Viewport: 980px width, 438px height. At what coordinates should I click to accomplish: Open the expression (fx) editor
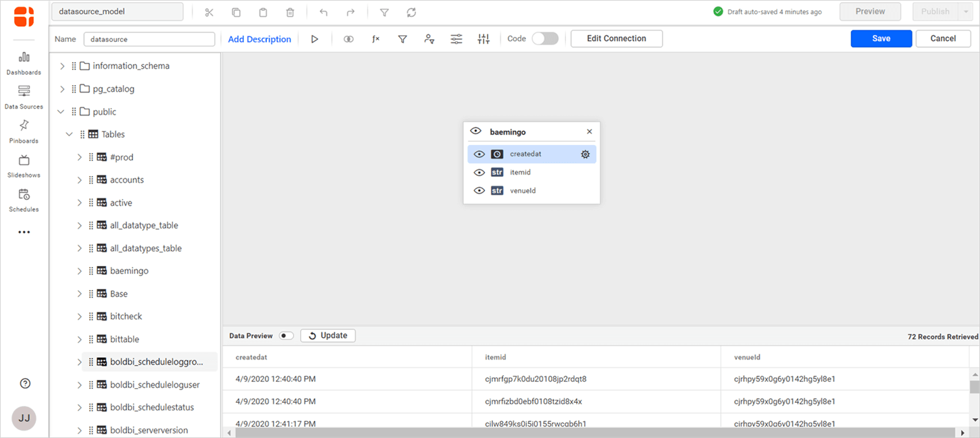pos(376,39)
